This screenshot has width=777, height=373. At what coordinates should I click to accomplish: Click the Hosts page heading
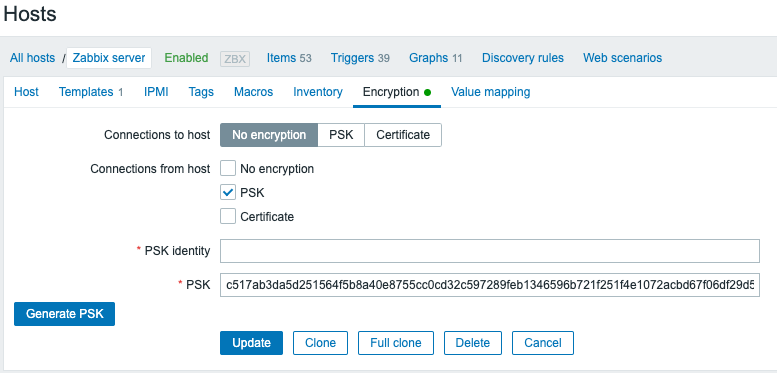30,13
